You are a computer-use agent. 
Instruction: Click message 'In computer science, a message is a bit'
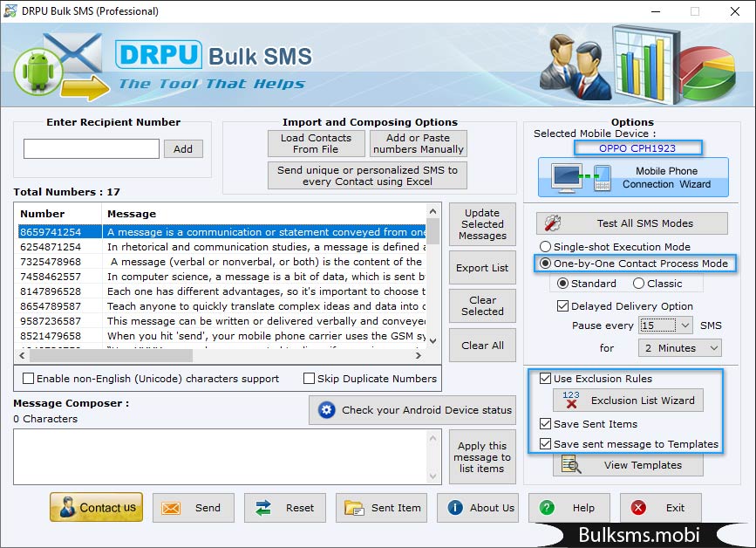click(x=266, y=277)
